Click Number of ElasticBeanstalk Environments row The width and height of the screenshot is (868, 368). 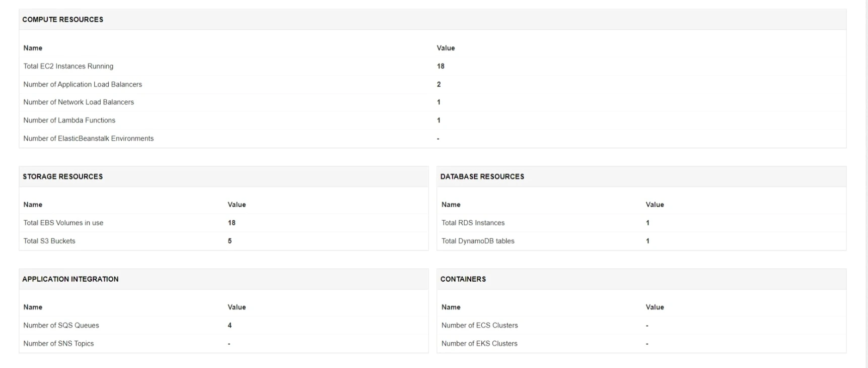tap(89, 138)
